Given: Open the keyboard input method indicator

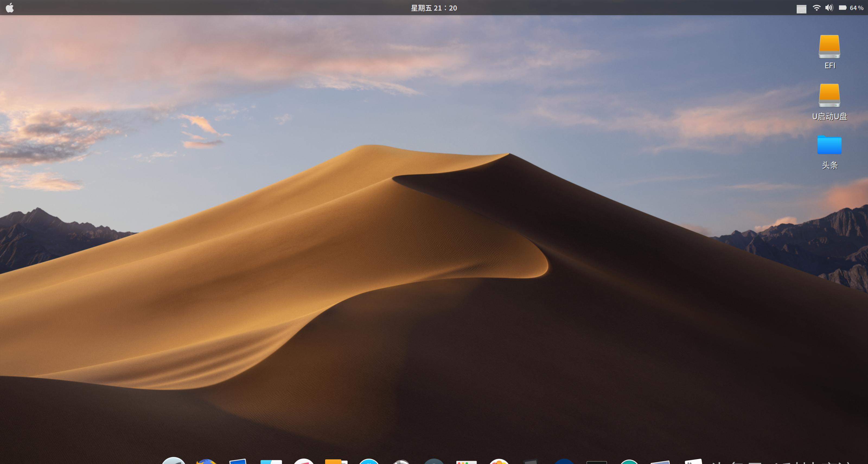Looking at the screenshot, I should click(x=801, y=9).
